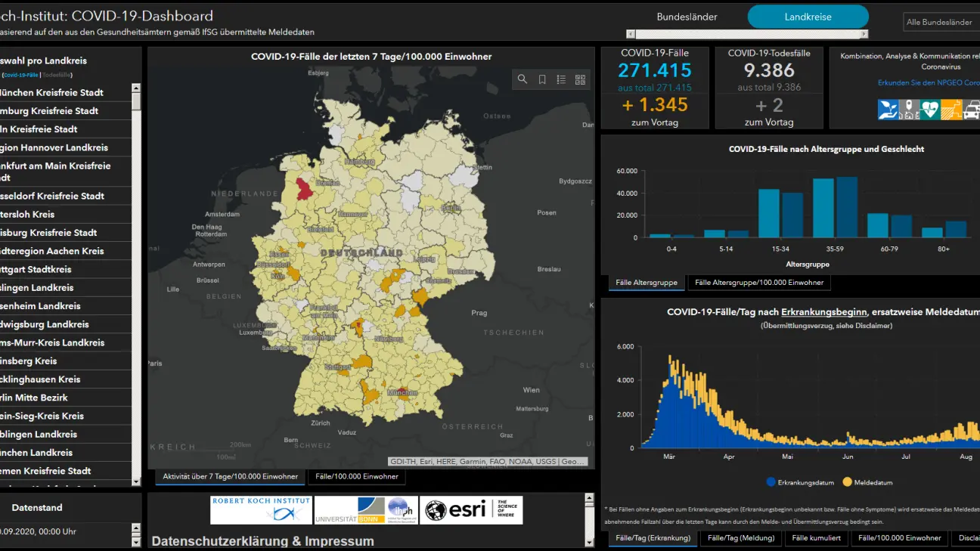Open the map search magnifier tool
980x551 pixels.
[x=523, y=79]
